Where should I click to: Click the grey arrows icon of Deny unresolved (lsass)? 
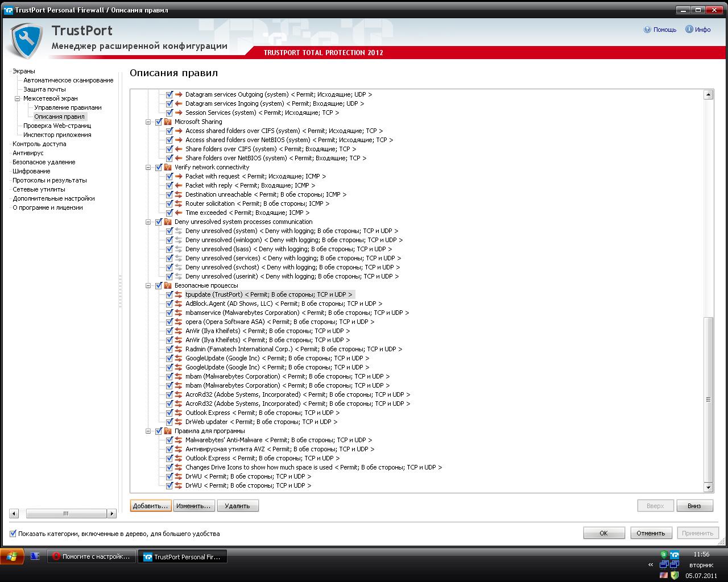click(179, 249)
